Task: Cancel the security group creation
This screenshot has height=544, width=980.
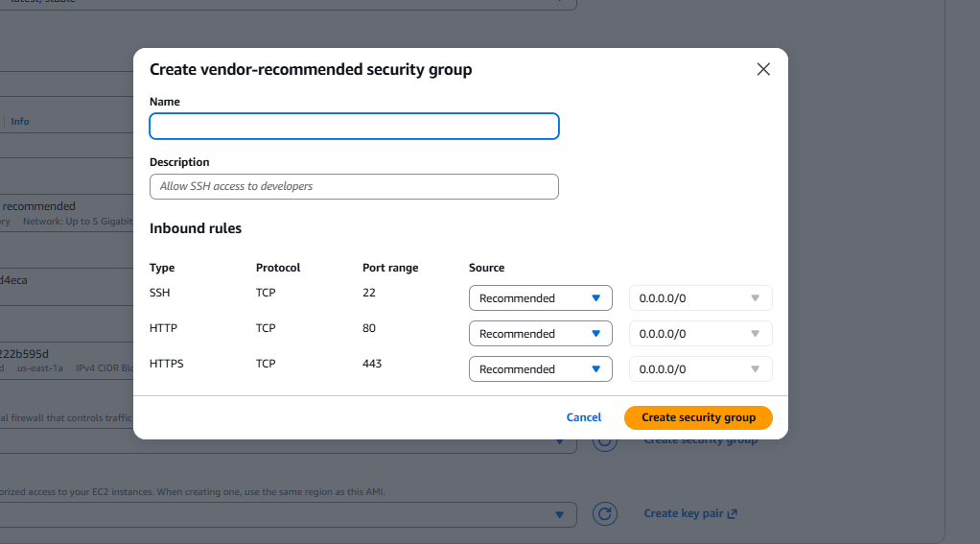Action: (x=584, y=417)
